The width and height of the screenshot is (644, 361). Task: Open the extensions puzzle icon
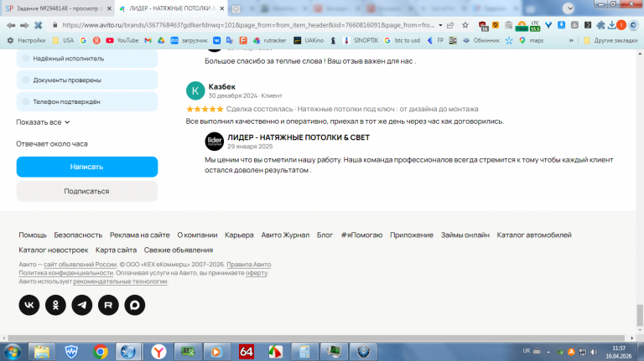pos(601,25)
